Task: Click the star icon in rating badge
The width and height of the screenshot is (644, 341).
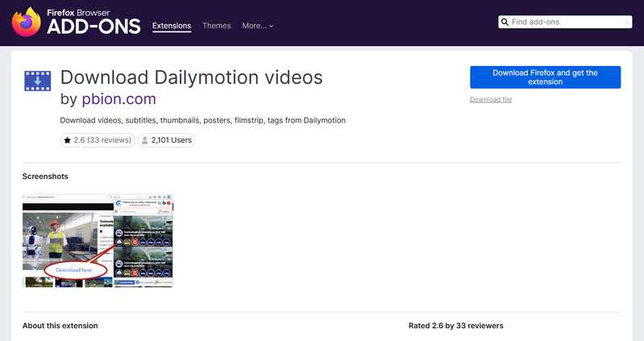Action: pos(68,140)
